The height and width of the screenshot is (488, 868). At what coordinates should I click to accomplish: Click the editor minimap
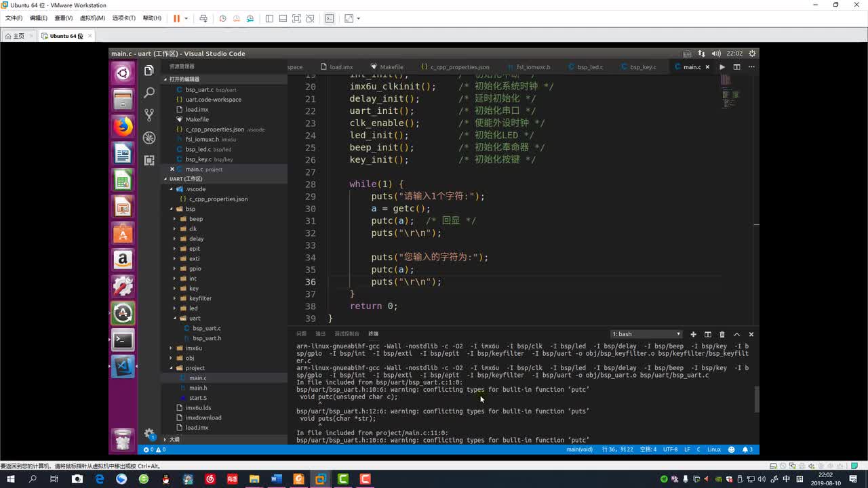click(x=729, y=91)
